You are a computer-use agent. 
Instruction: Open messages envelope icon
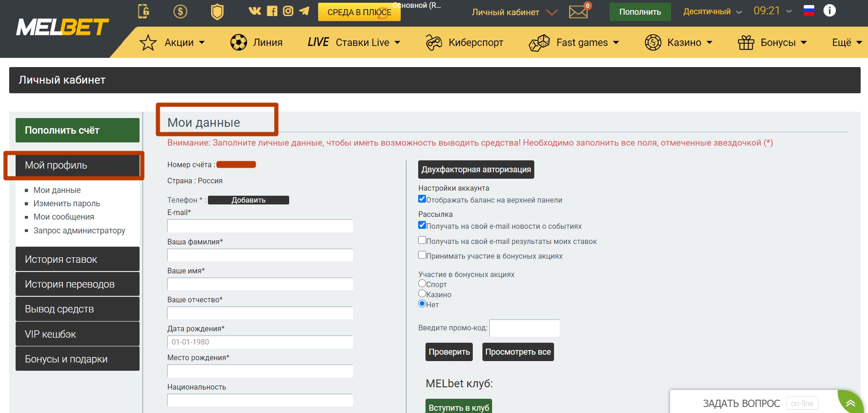coord(578,12)
